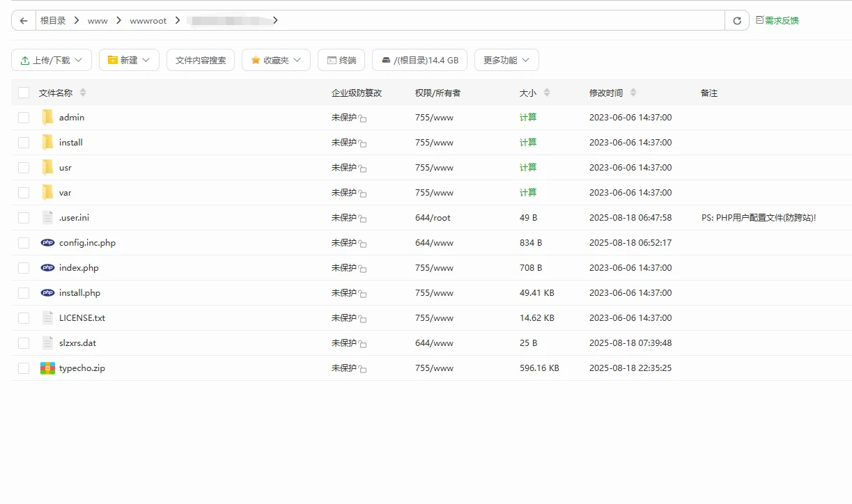Click the sort arrows beside 修改时间
Image resolution: width=852 pixels, height=504 pixels.
pyautogui.click(x=633, y=92)
